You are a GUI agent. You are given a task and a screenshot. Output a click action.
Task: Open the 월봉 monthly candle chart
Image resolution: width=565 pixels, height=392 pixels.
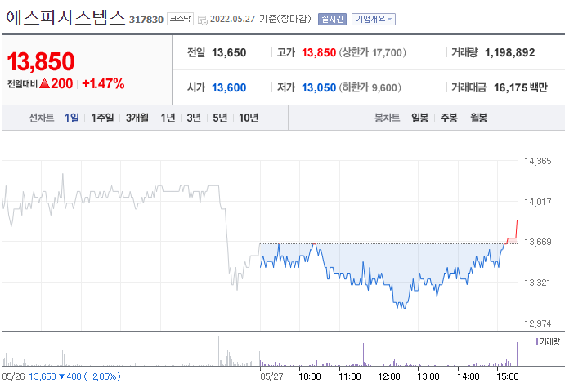pos(478,118)
